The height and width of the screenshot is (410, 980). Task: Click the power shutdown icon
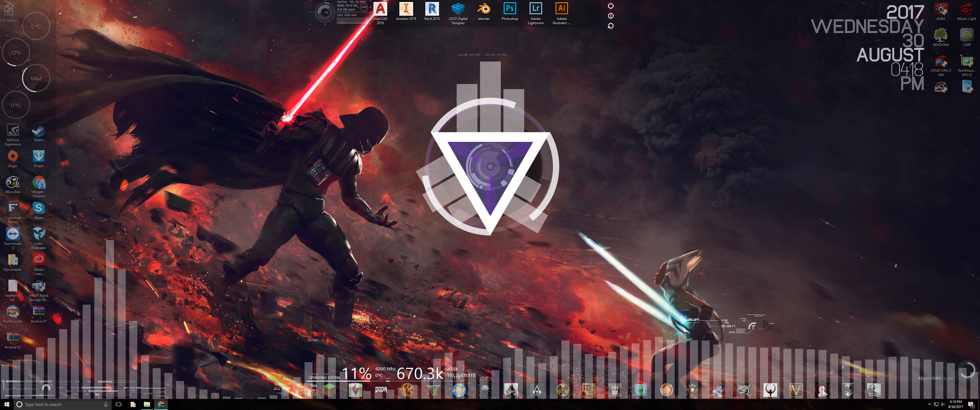pos(611,6)
